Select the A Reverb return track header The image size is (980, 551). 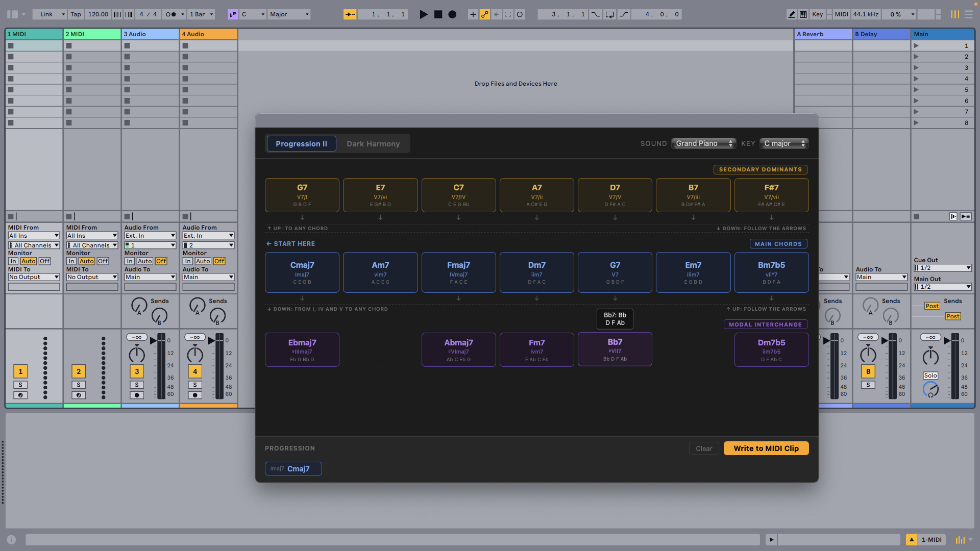click(823, 34)
